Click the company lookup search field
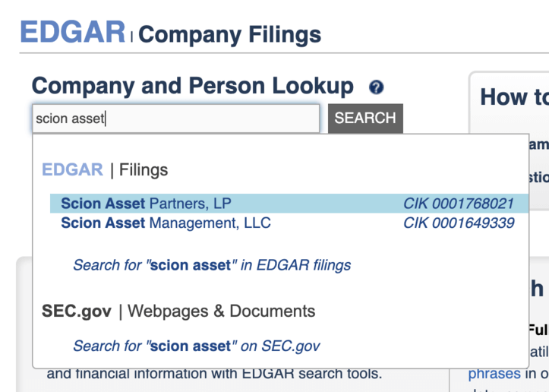 (x=175, y=119)
